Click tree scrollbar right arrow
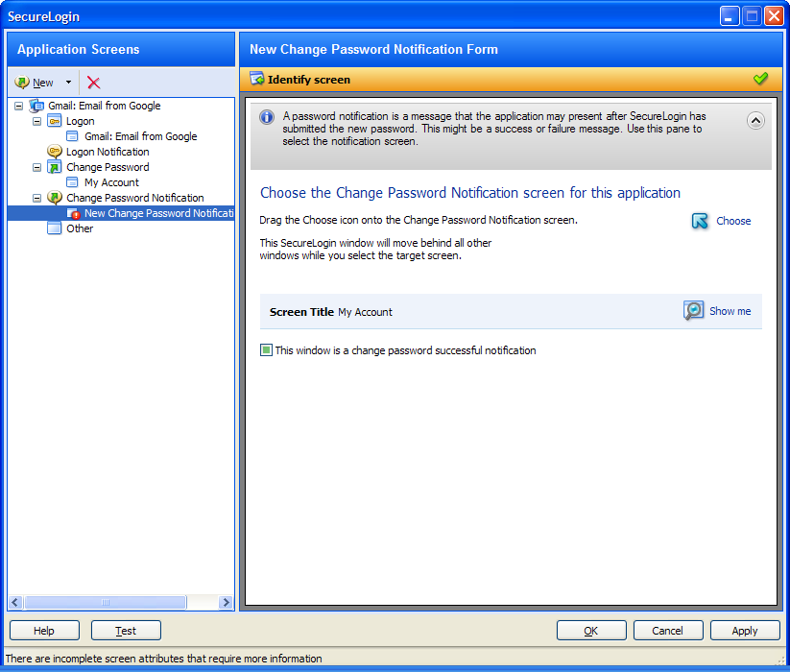Screen dimensions: 790x672 tap(226, 602)
